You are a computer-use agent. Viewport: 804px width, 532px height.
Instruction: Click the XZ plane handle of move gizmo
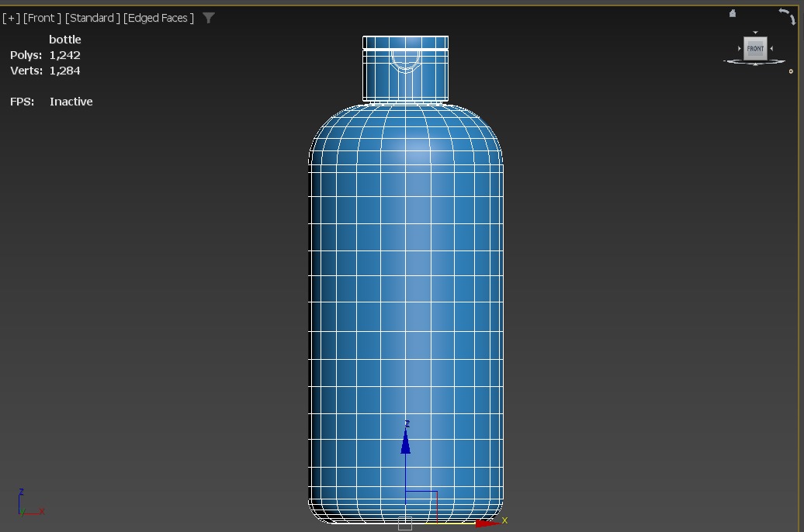(x=421, y=506)
